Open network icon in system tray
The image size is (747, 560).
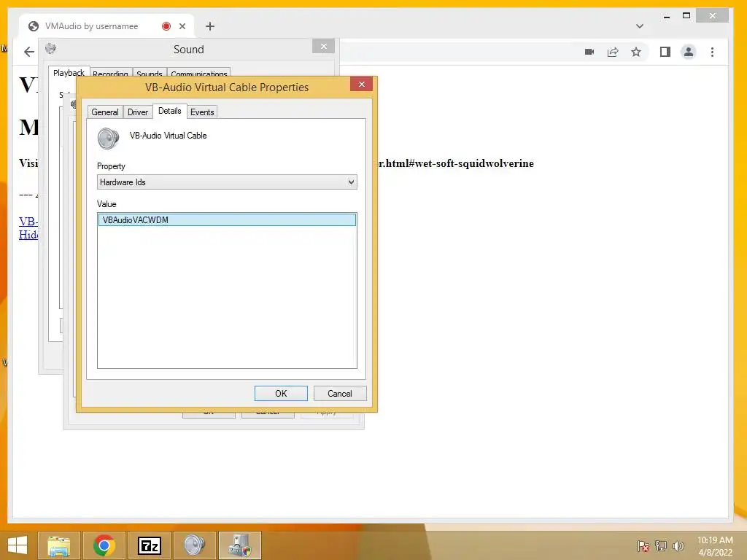(x=661, y=546)
